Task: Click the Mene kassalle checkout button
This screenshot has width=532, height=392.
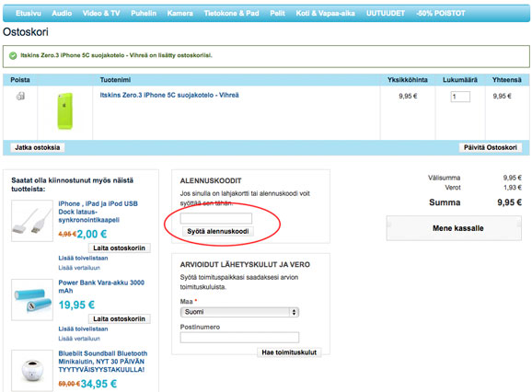Action: (x=454, y=228)
